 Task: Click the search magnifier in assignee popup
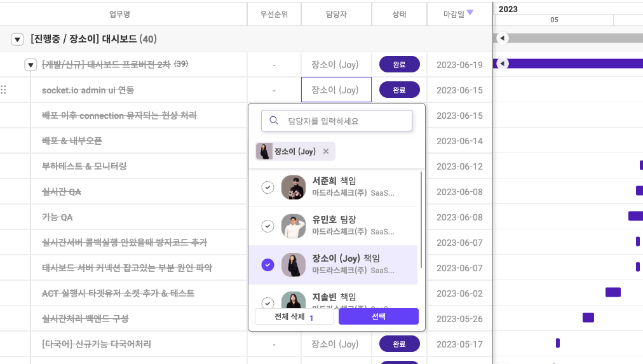coord(274,121)
